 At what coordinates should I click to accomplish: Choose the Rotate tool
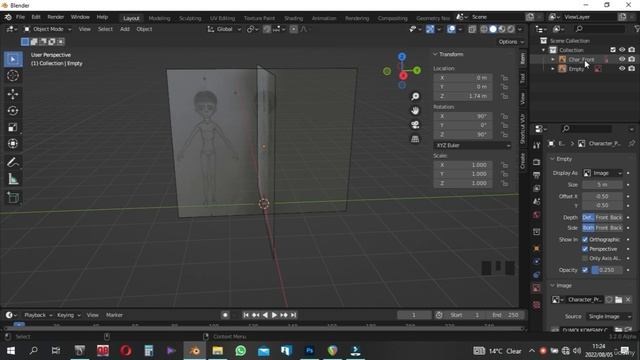pos(13,111)
